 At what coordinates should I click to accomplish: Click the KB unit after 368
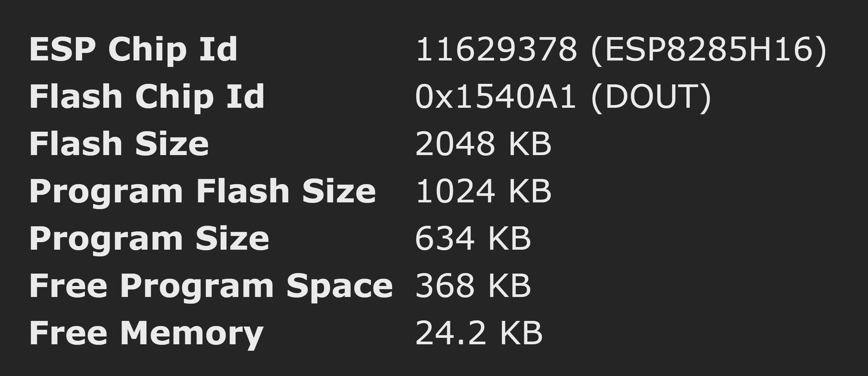(x=509, y=285)
